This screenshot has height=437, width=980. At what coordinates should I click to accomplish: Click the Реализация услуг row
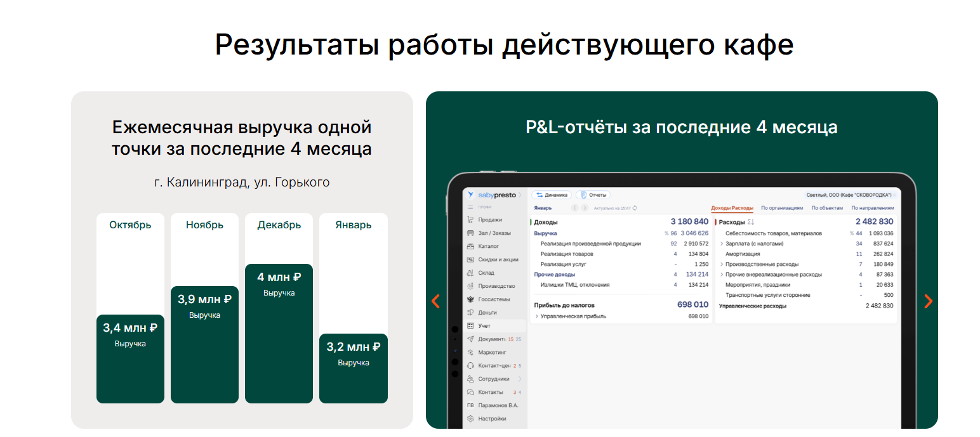tap(621, 264)
